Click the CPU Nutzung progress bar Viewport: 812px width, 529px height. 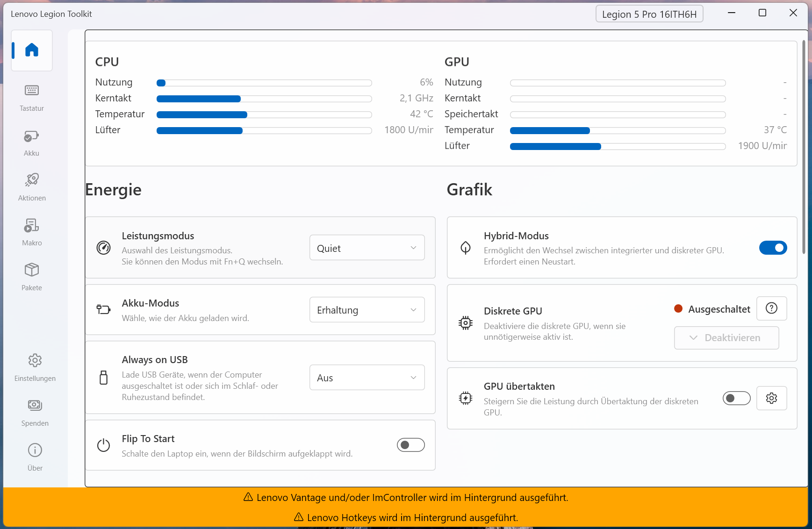264,83
